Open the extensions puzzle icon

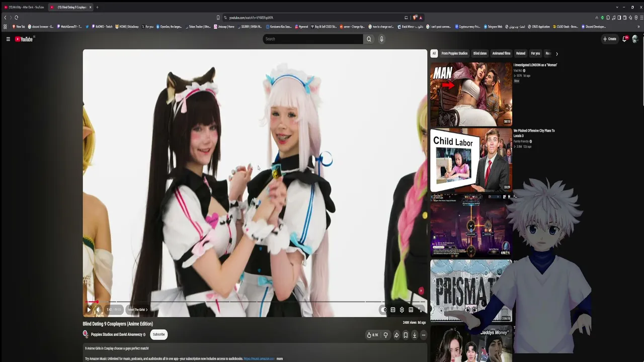coord(608,18)
